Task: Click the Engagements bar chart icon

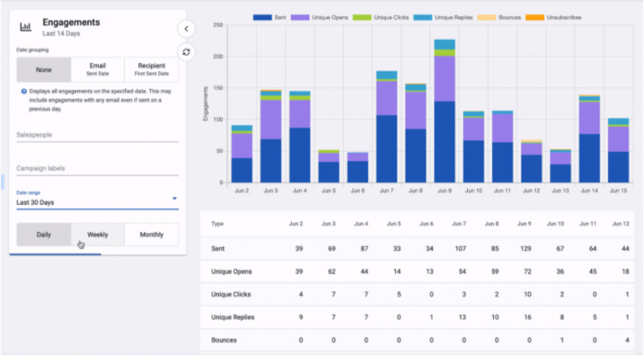Action: coord(26,27)
